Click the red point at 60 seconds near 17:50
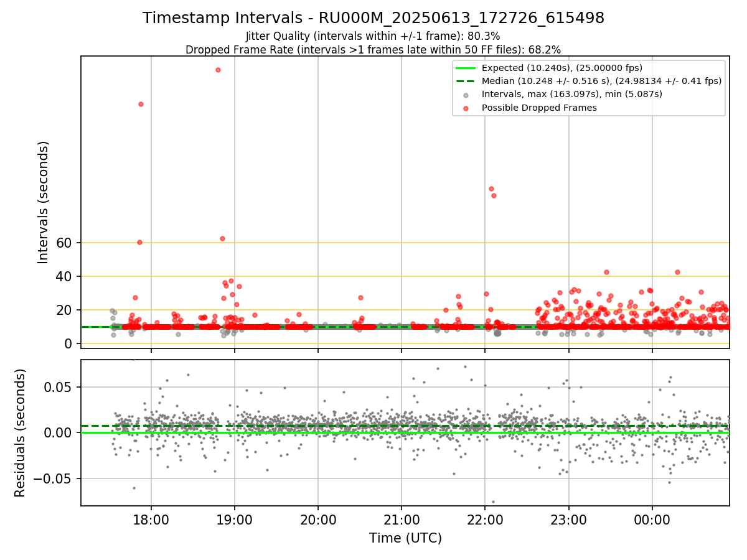Image resolution: width=747 pixels, height=560 pixels. pyautogui.click(x=139, y=242)
